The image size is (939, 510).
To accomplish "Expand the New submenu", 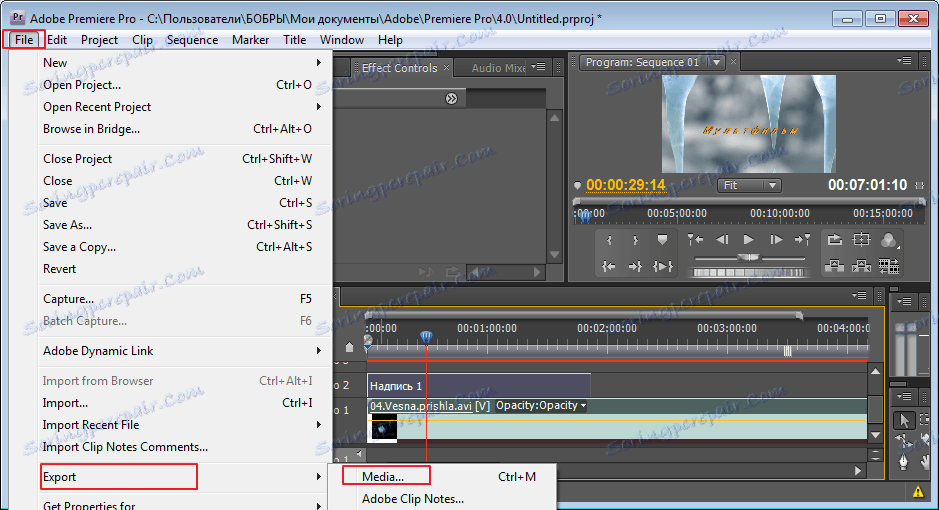I will click(184, 63).
